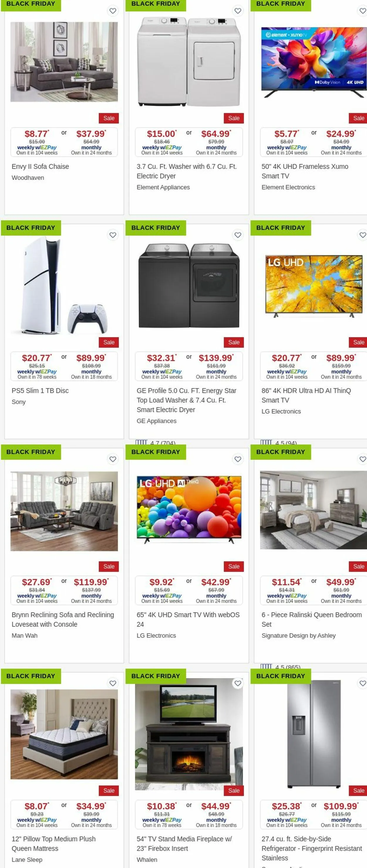
Task: Click Black Friday tag on GE Profile washer
Action: (156, 228)
